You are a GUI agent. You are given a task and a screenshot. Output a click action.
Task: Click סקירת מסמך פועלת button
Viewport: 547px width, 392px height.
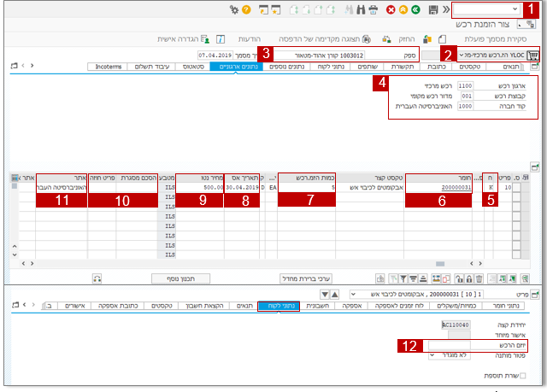click(495, 39)
